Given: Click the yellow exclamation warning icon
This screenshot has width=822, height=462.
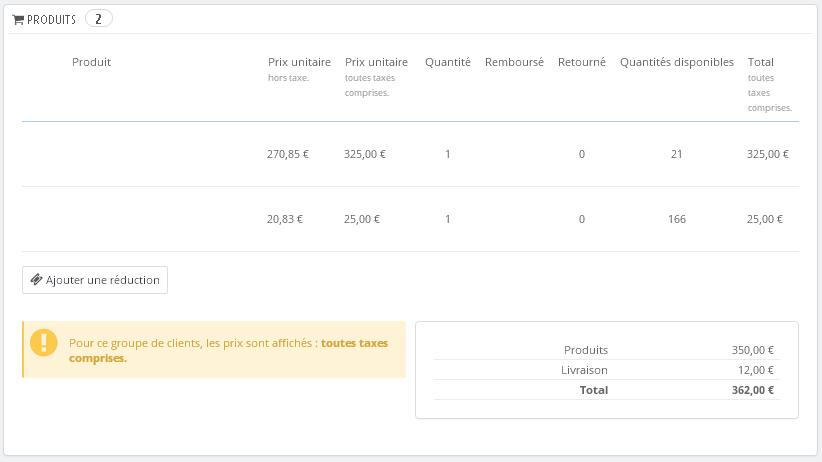Looking at the screenshot, I should coord(44,342).
